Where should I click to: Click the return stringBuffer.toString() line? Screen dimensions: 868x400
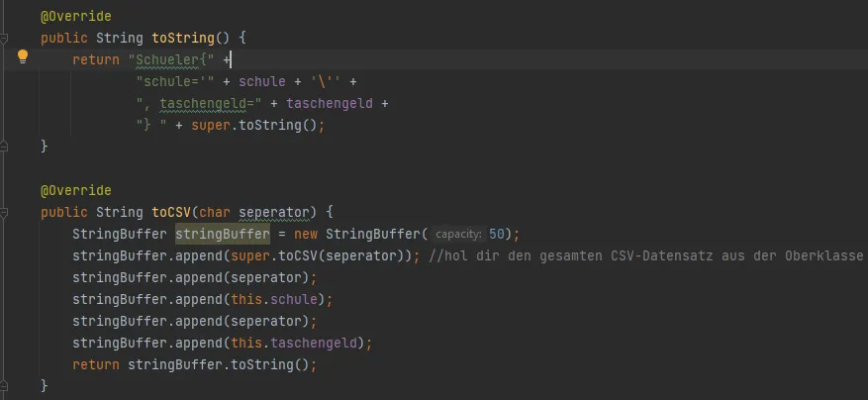pos(195,365)
